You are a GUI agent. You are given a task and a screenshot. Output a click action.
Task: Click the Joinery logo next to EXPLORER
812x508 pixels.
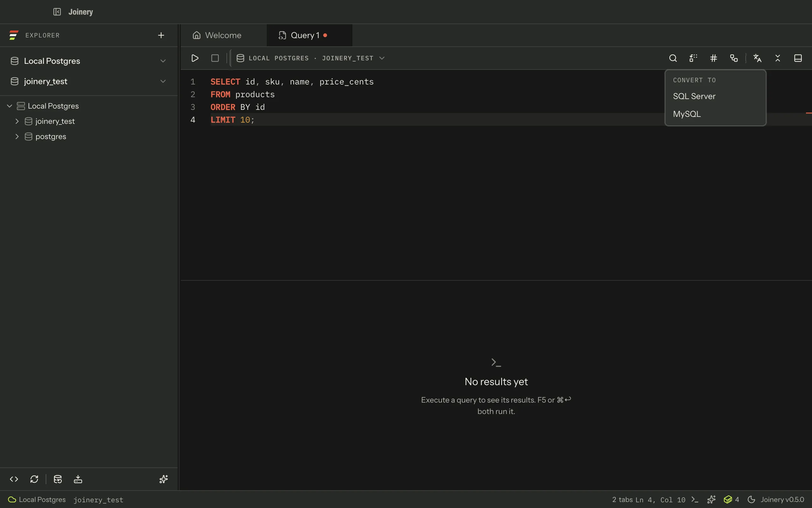tap(14, 35)
